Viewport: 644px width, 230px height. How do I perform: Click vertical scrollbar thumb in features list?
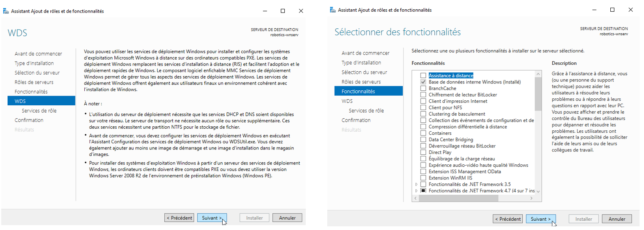(538, 94)
